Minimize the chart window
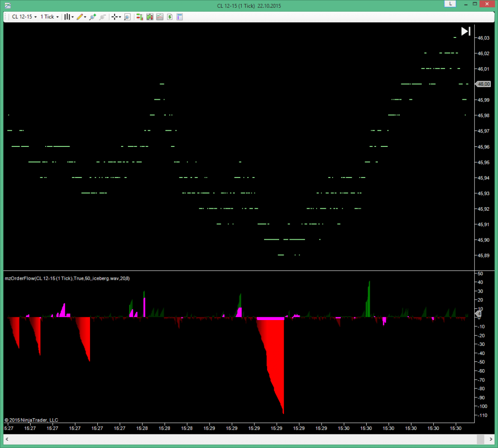Viewport: 498px width, 448px height. pos(465,4)
